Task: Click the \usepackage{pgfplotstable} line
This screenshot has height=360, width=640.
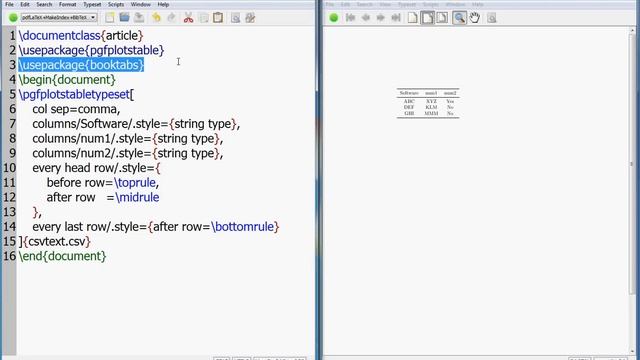Action: click(x=91, y=50)
